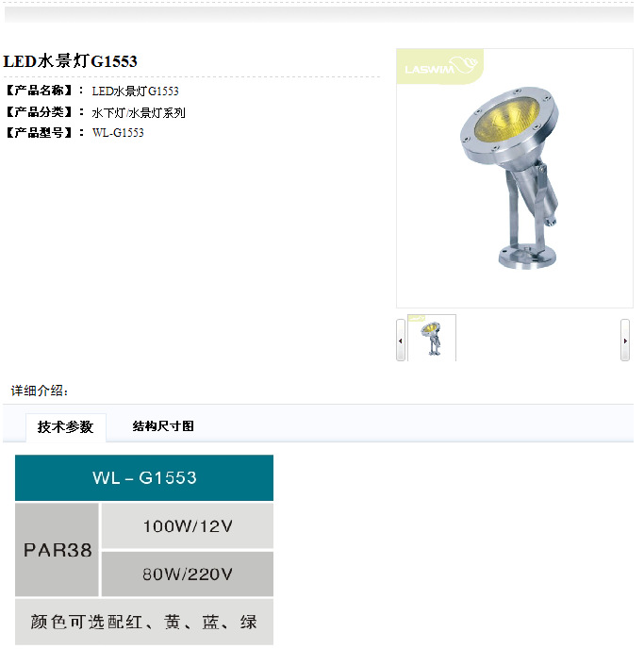This screenshot has height=649, width=644.
Task: Click the left thumbnail scroll arrow
Action: (401, 341)
